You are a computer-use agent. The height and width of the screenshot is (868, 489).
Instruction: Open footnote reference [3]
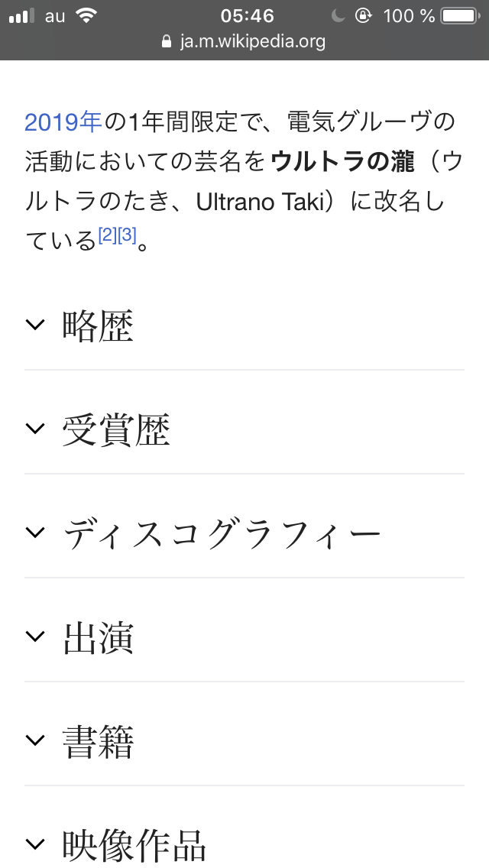click(x=127, y=236)
